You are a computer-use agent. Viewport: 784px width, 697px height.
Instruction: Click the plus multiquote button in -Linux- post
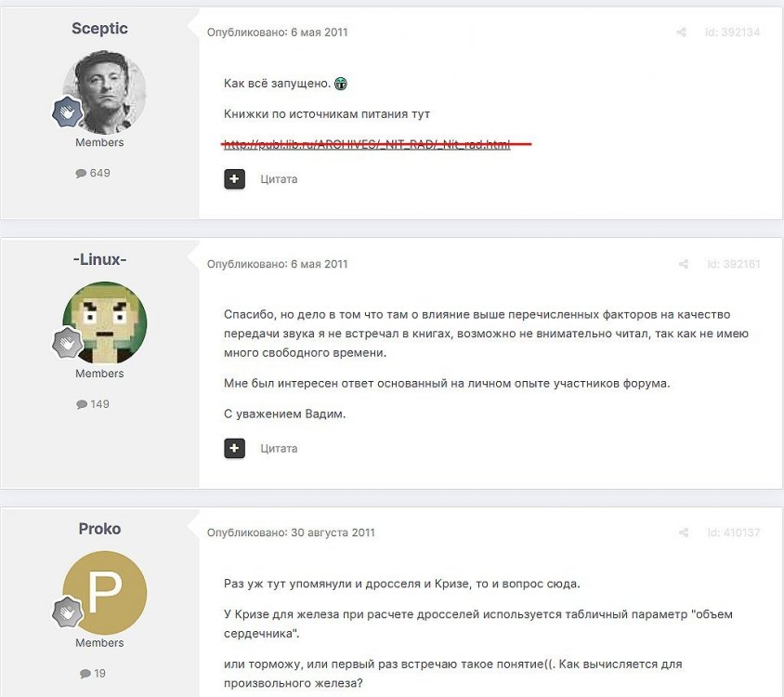pyautogui.click(x=234, y=448)
